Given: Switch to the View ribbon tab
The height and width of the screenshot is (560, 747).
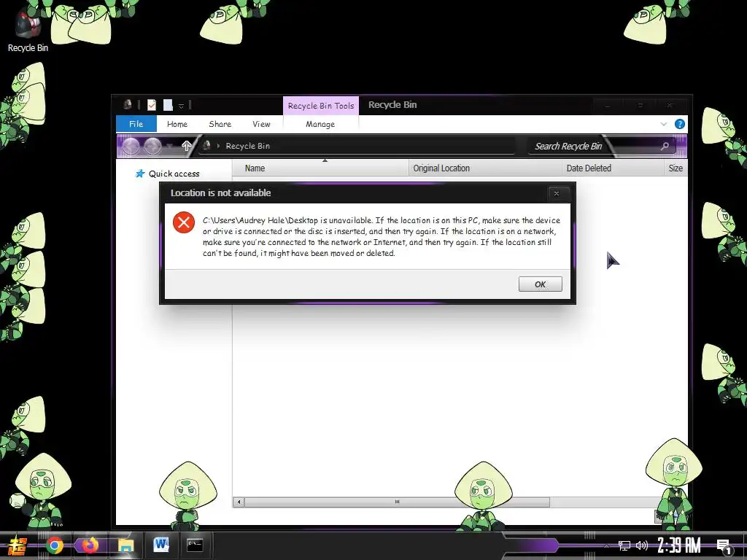Looking at the screenshot, I should (x=261, y=124).
